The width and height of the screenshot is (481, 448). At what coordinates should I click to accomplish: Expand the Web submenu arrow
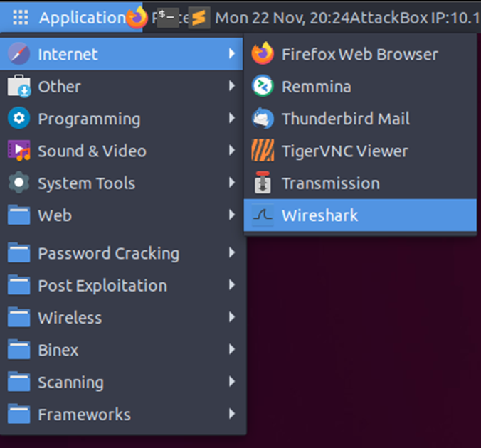coord(232,215)
